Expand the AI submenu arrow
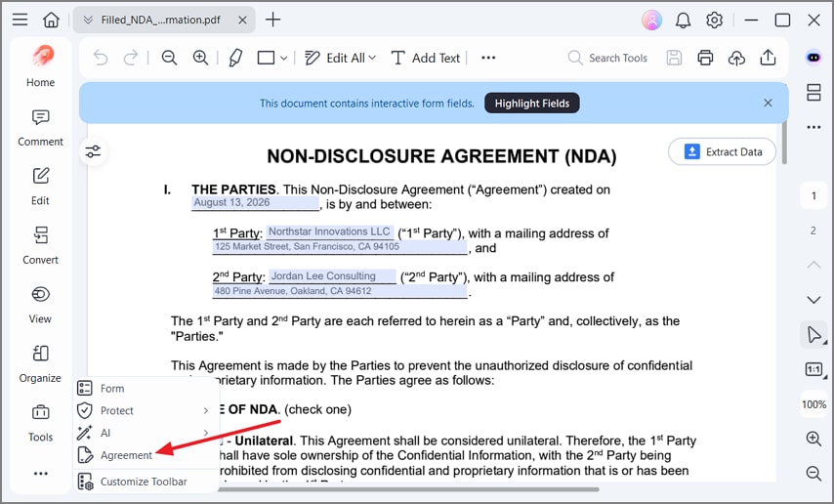The height and width of the screenshot is (504, 834). click(206, 434)
